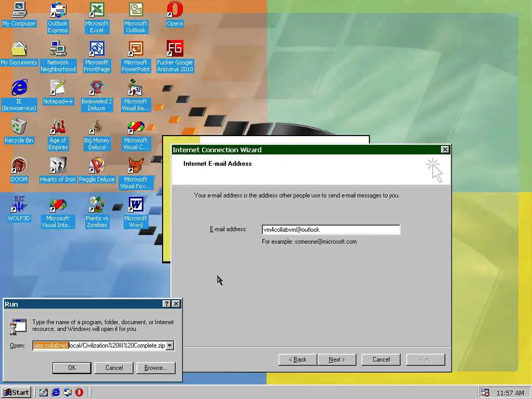Screen dimensions: 532x399
Task: Launch Internet Explorer from quick launch
Action: (x=56, y=393)
